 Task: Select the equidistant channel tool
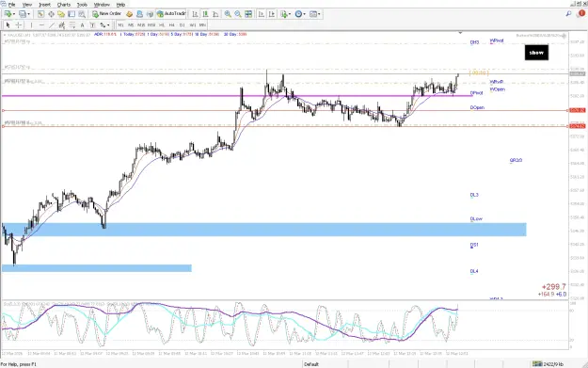[62, 25]
